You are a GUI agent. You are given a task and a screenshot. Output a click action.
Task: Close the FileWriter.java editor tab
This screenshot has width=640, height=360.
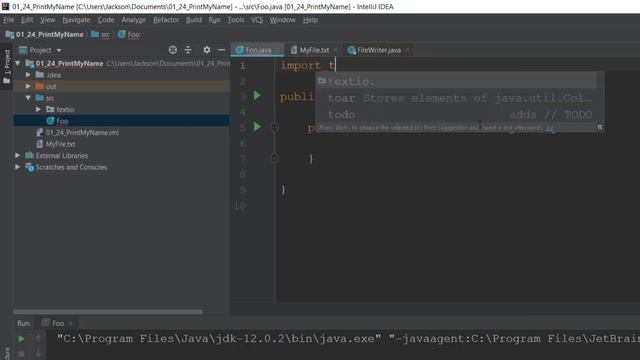click(x=407, y=50)
